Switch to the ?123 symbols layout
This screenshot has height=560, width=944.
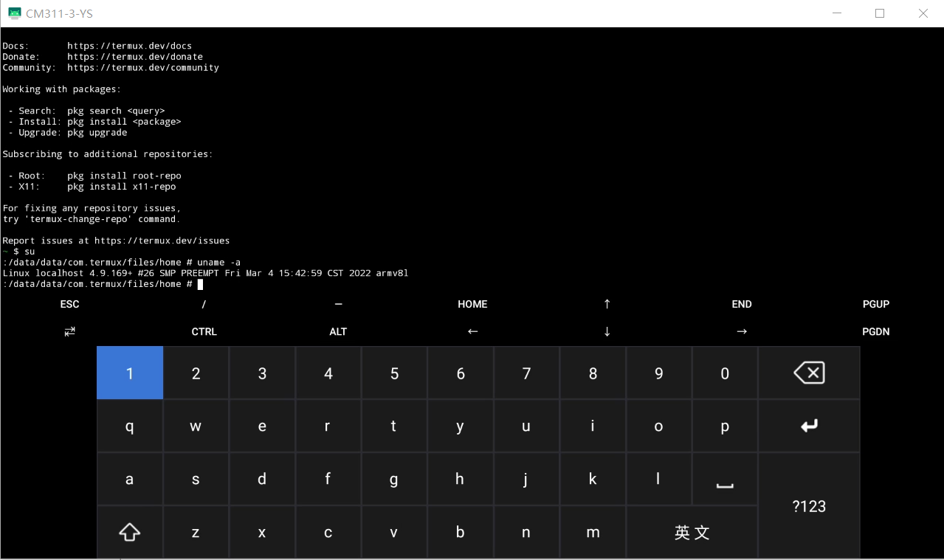coord(809,506)
